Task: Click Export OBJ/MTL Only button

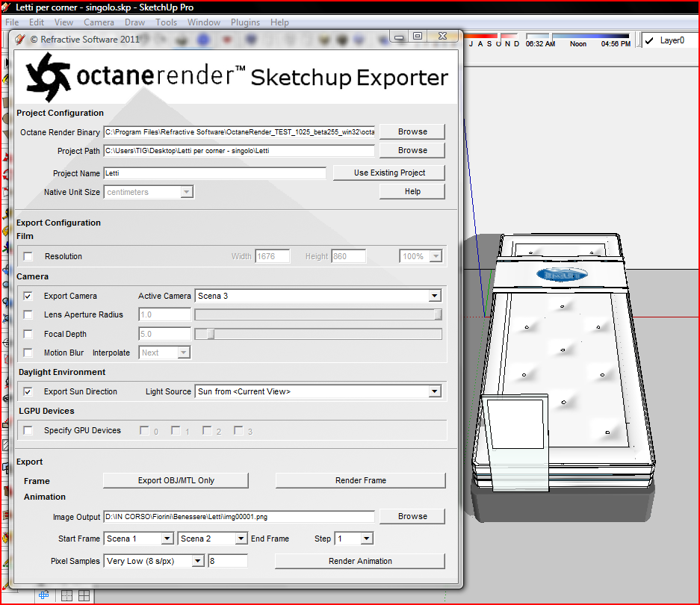Action: pos(176,480)
